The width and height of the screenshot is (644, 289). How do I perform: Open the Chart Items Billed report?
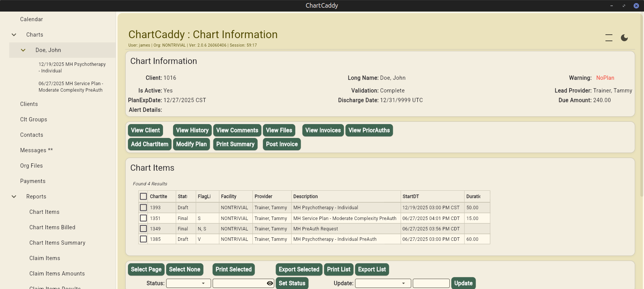click(x=52, y=227)
